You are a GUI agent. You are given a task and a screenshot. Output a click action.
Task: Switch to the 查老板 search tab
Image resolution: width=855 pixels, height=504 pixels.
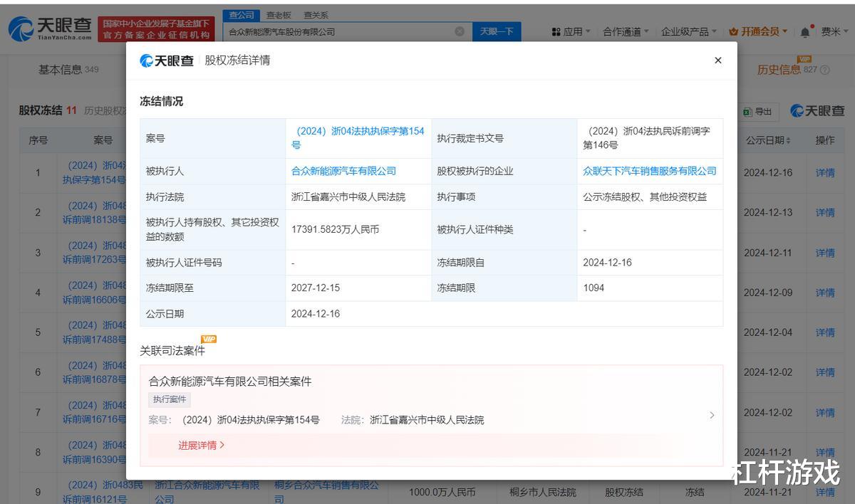click(x=279, y=15)
